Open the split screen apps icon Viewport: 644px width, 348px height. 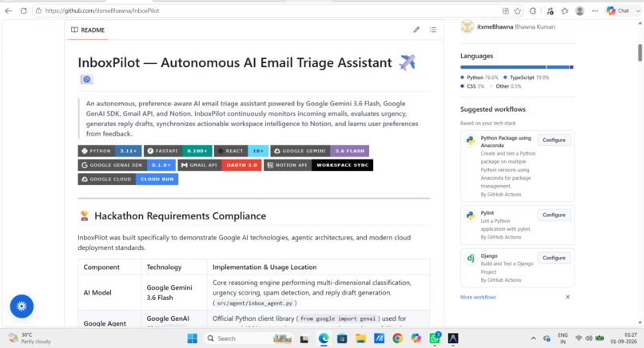506,11
